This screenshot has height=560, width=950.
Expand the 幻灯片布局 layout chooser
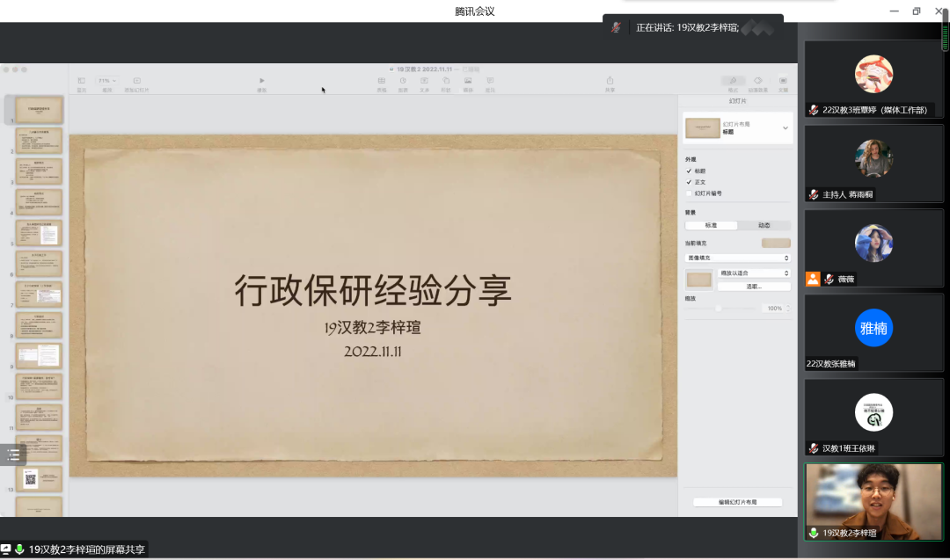point(785,128)
